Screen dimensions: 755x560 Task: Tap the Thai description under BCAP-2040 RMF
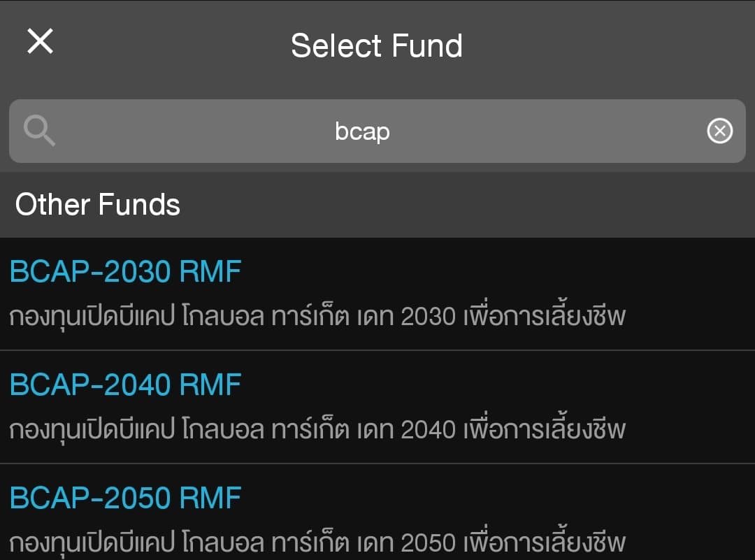[x=317, y=429]
